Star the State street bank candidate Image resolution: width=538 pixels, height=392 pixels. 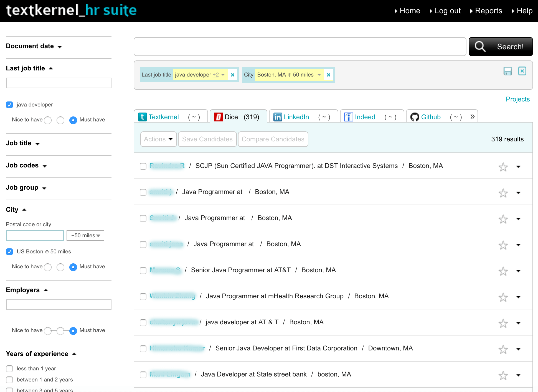503,375
